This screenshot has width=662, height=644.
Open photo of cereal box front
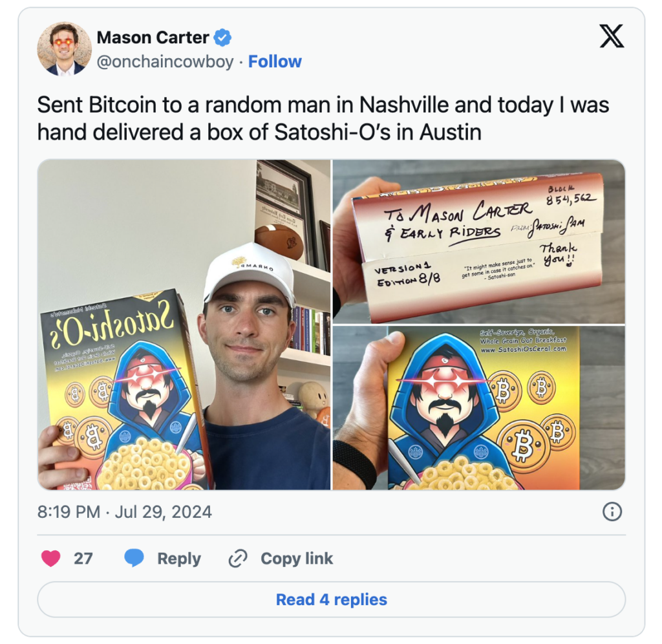tap(479, 408)
